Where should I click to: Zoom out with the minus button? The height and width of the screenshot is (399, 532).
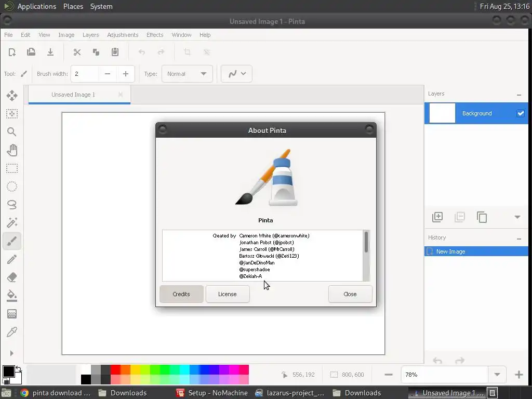click(x=389, y=375)
